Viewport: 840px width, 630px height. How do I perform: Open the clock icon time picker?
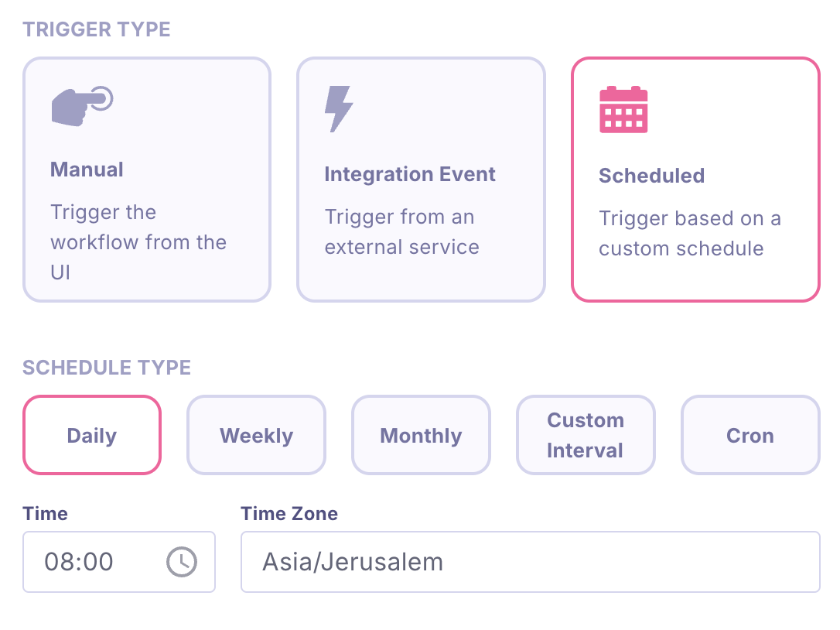[182, 562]
